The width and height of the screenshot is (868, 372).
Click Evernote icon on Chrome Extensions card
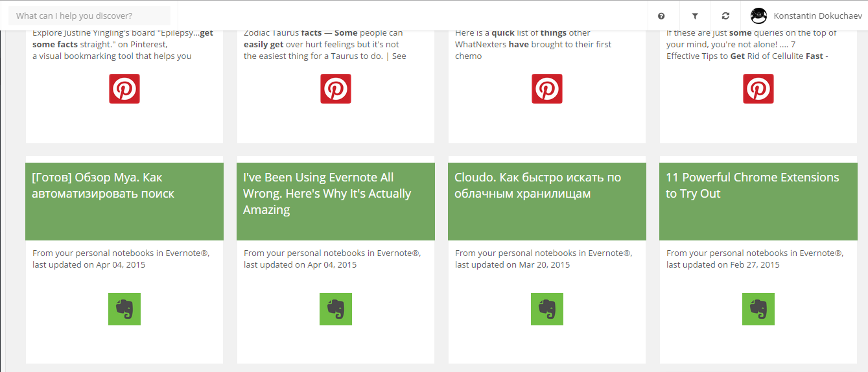[x=758, y=309]
